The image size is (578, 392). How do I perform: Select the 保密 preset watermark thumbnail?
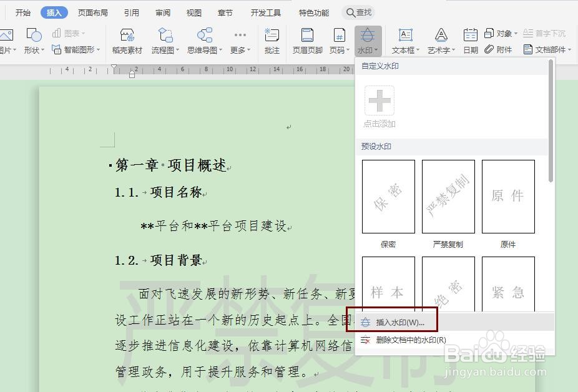tap(388, 196)
